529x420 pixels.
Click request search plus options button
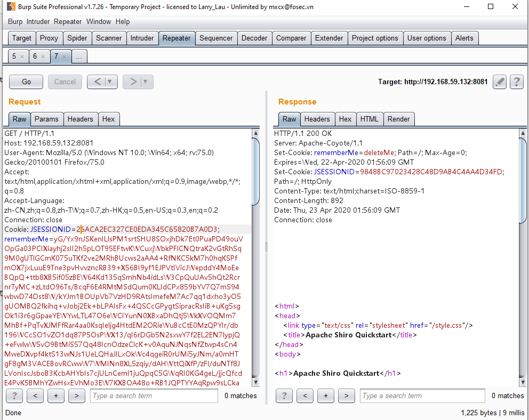tap(56, 395)
